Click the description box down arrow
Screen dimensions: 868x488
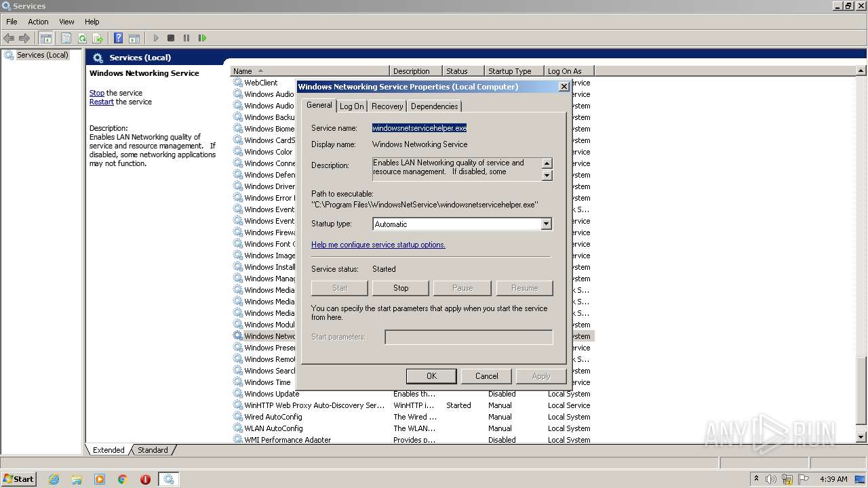coord(547,176)
